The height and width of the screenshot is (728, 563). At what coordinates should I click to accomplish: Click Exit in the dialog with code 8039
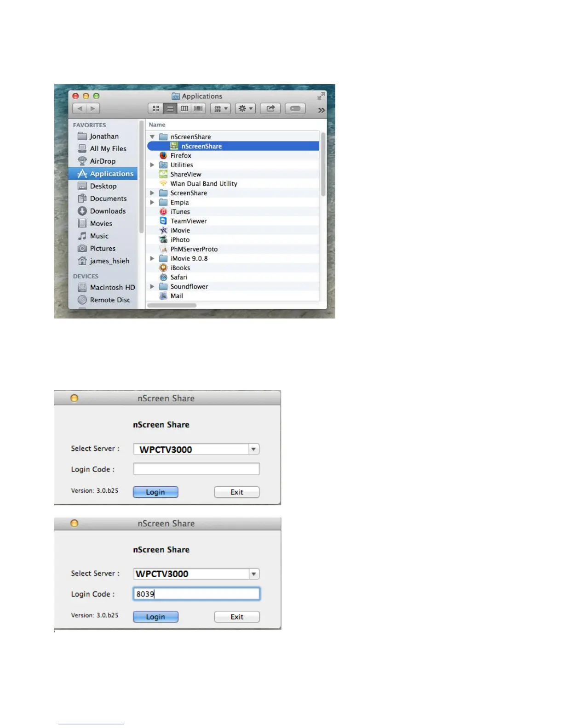tap(237, 617)
